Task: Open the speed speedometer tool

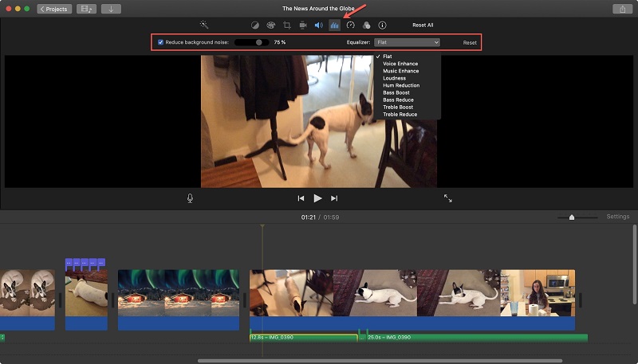Action: [x=350, y=25]
